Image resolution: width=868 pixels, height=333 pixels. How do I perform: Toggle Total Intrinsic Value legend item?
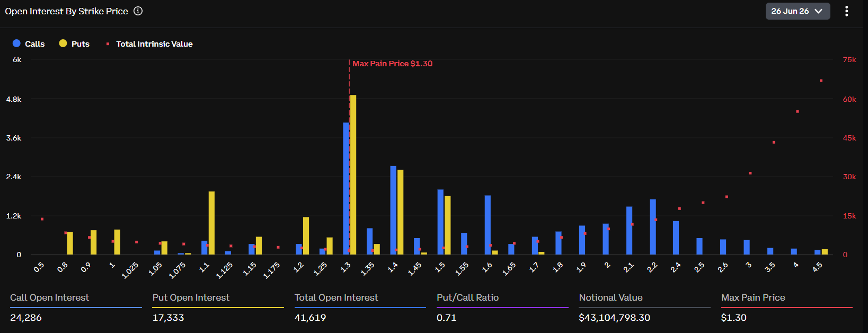149,43
